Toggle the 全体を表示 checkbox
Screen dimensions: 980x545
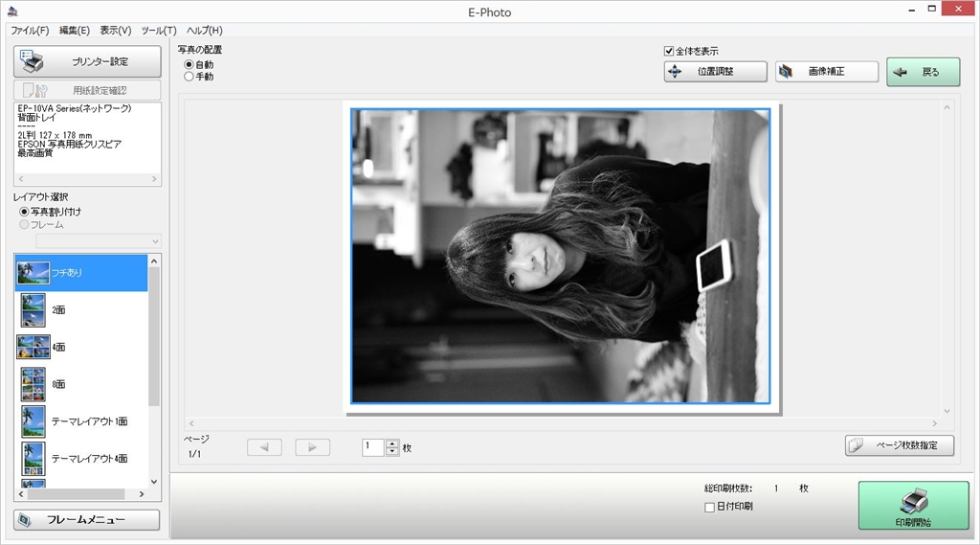[x=669, y=51]
